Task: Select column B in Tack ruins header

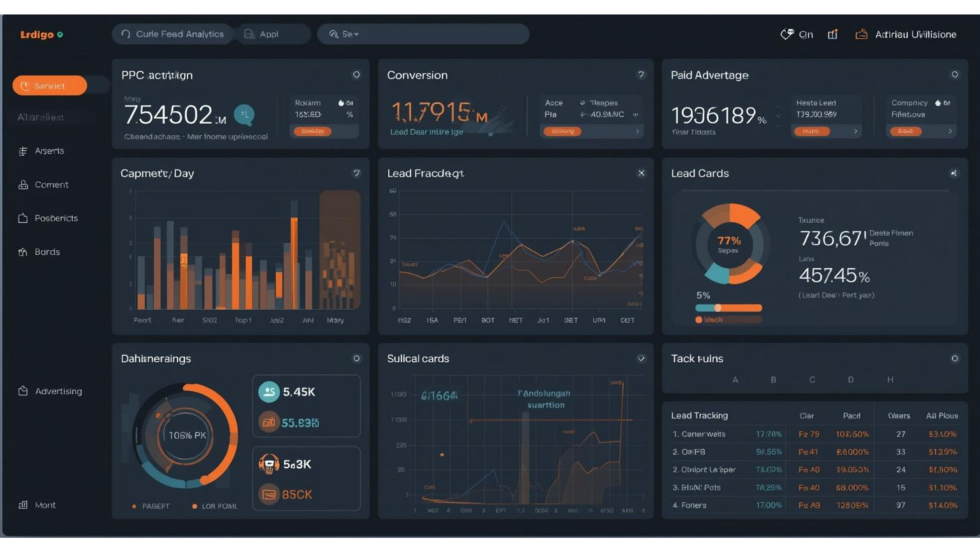Action: click(x=773, y=379)
